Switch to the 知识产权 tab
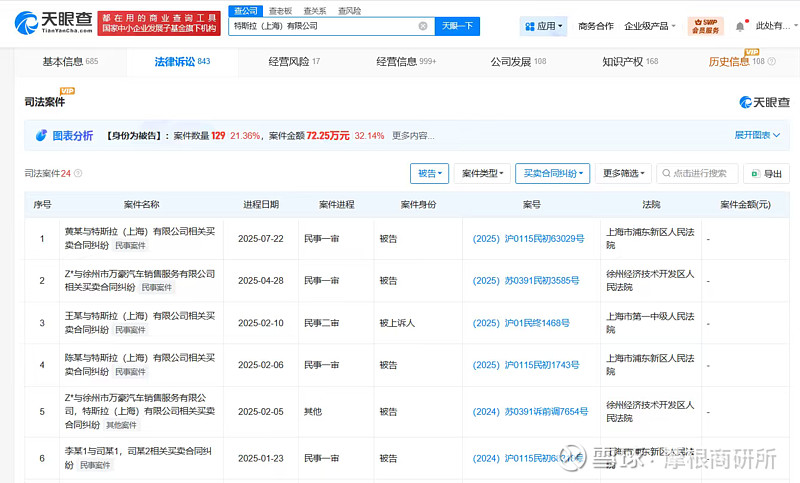Screen dimensions: 800x483 (x=630, y=62)
